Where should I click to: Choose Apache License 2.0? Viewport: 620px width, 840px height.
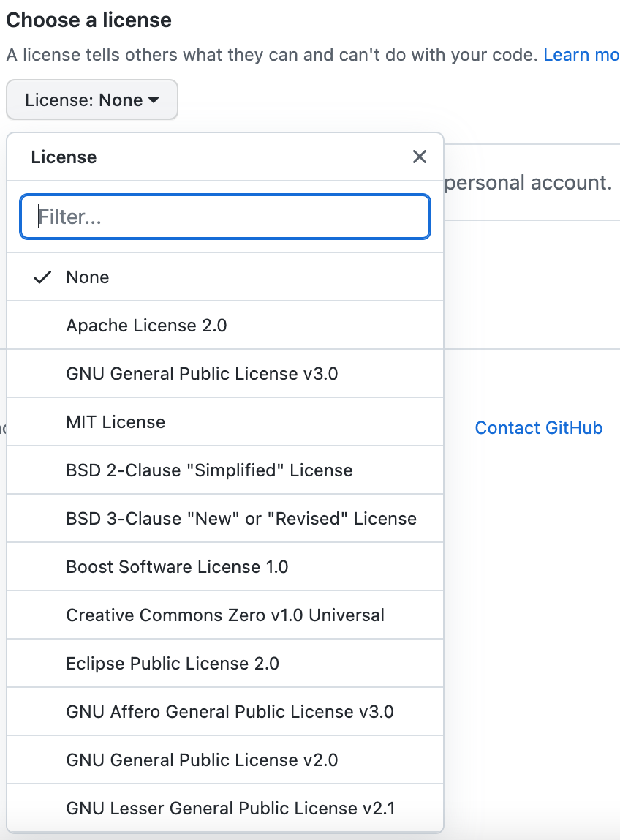(146, 326)
